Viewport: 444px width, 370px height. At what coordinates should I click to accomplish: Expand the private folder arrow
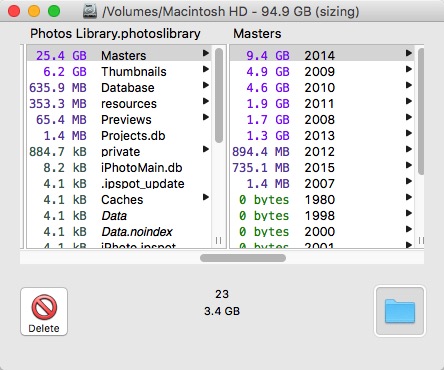click(206, 149)
